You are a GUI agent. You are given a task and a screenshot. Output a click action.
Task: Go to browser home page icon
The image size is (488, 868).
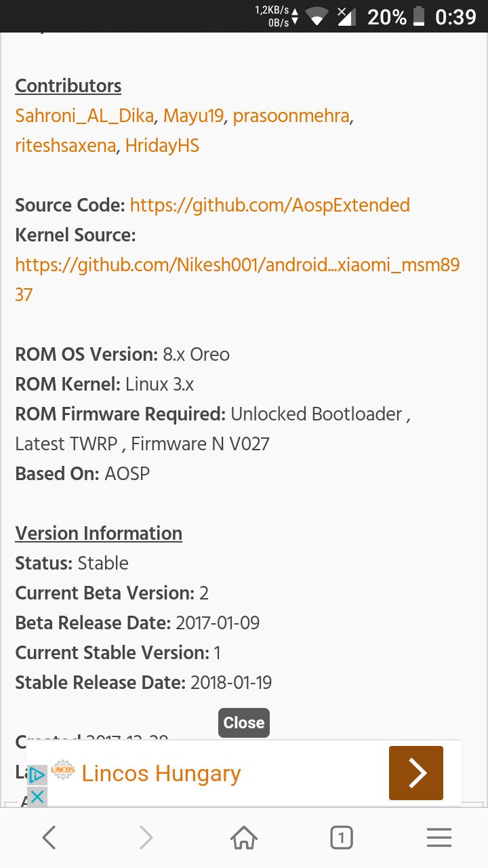(x=244, y=838)
